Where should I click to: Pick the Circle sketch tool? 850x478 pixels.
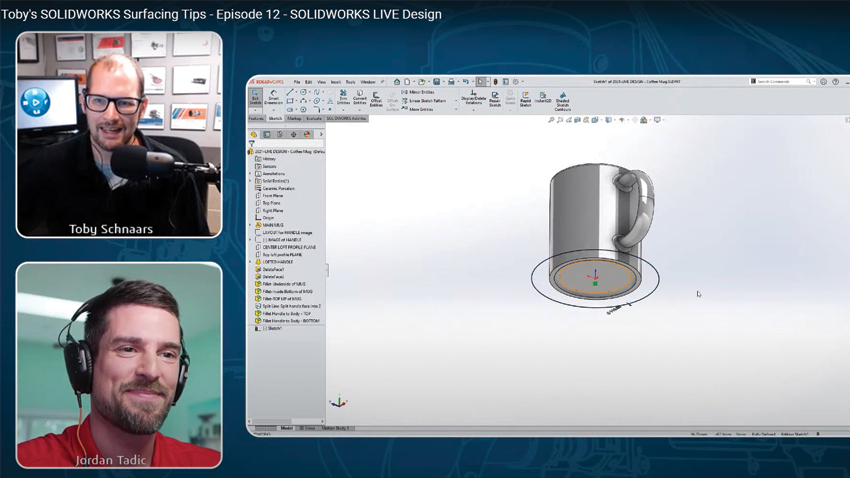[x=304, y=92]
